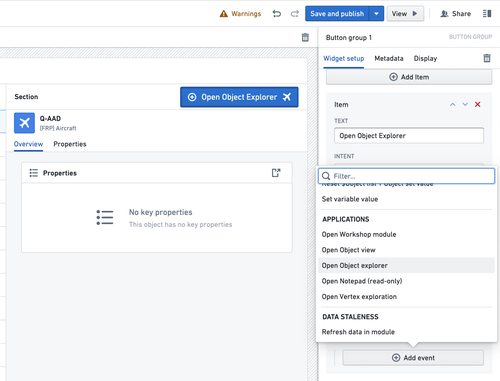
Task: Open the Warnings indicator
Action: click(240, 14)
